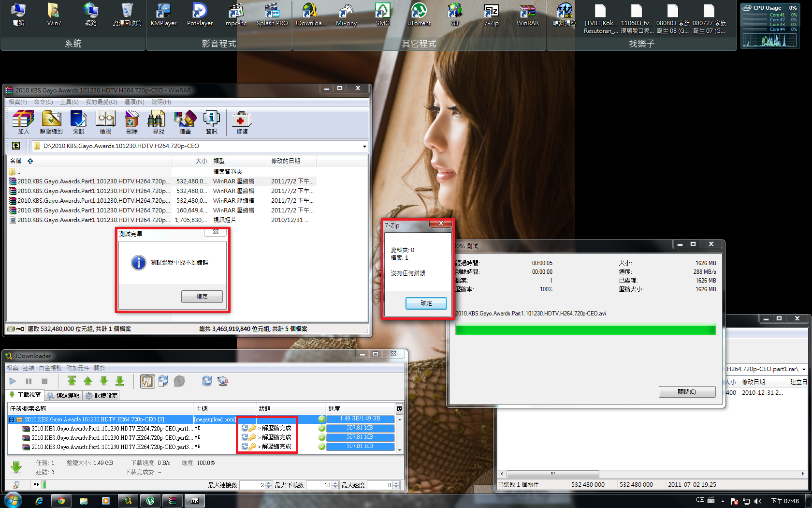Pause downloads in JDownloader toolbar
The height and width of the screenshot is (508, 812).
pos(29,381)
